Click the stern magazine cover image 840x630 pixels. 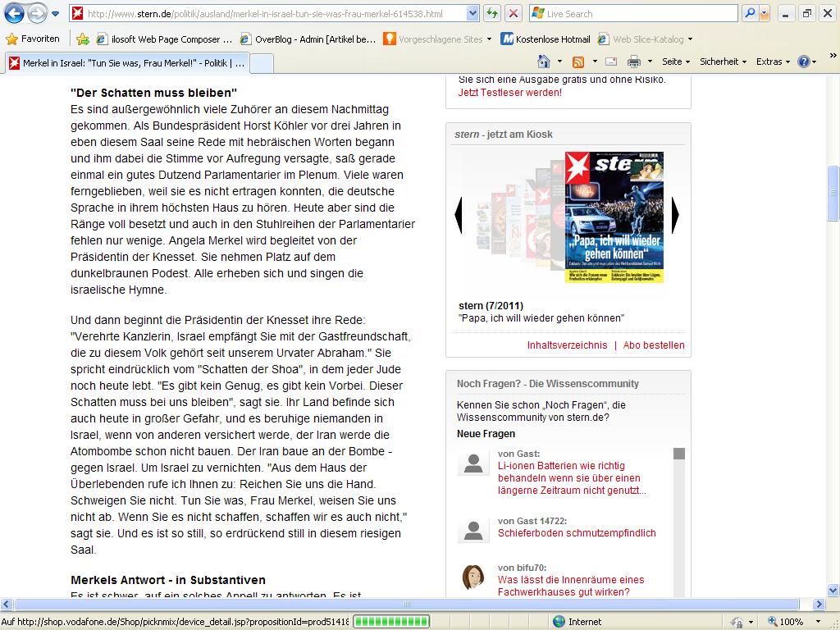point(614,217)
